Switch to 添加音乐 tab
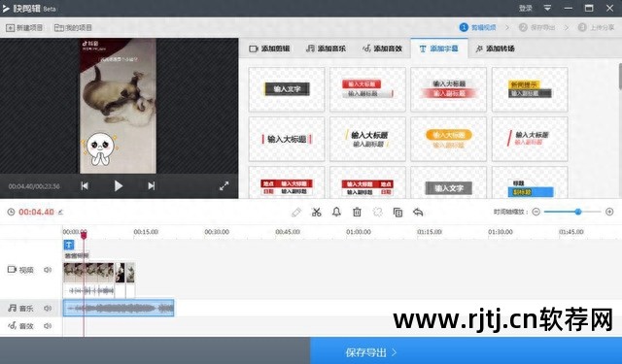Viewport: 622px width, 364px height. point(326,49)
